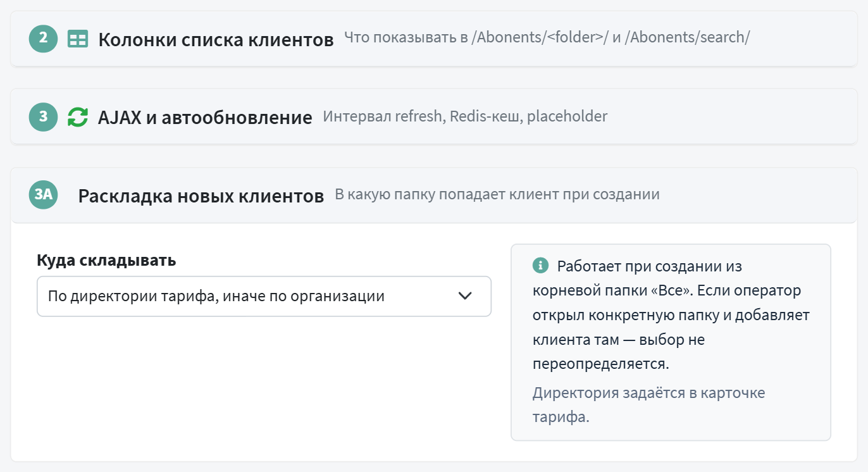Click the Куда складывать field label
This screenshot has width=868, height=472.
tap(106, 260)
